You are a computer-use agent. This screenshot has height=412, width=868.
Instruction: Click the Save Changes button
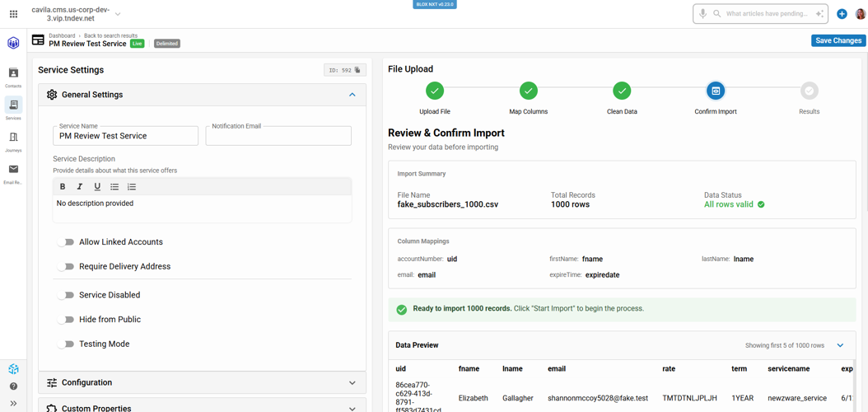(838, 40)
